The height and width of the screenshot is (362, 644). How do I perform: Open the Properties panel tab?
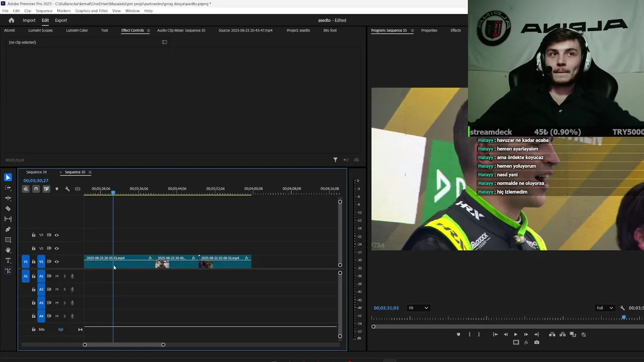(x=429, y=30)
